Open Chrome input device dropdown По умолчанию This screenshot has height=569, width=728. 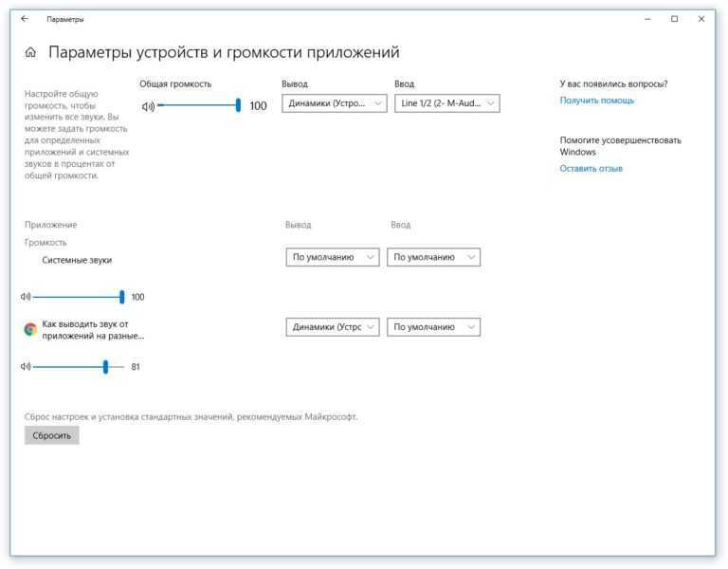(x=433, y=327)
